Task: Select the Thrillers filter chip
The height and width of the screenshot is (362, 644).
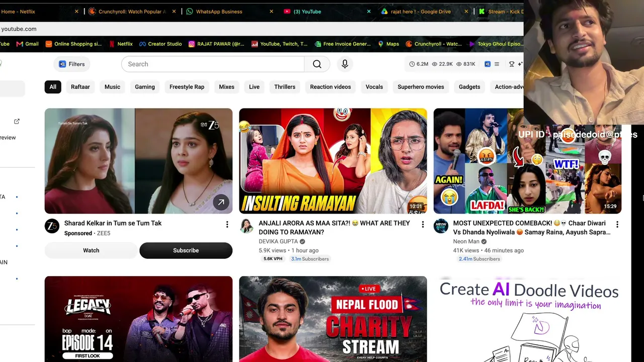Action: pos(285,87)
